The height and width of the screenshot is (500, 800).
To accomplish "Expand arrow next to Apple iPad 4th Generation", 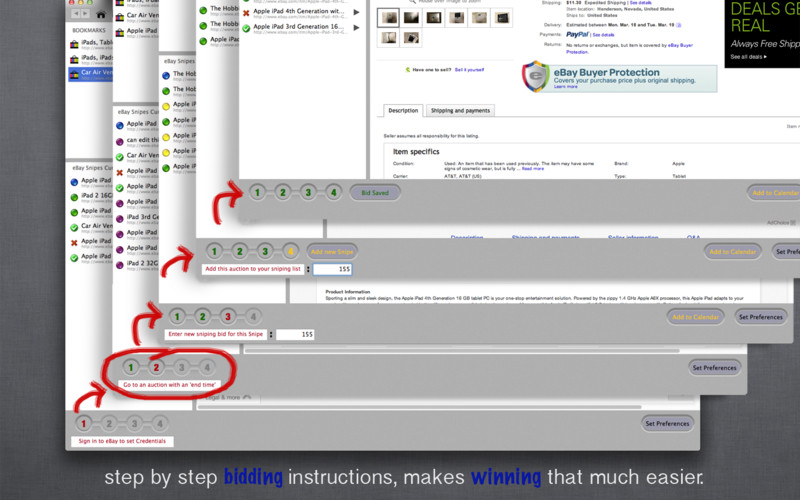I will 356,12.
